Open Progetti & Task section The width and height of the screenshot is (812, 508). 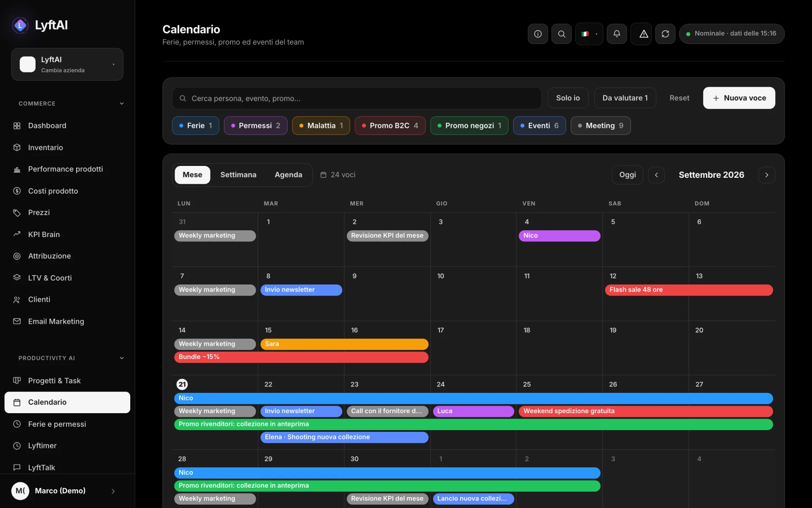67,381
